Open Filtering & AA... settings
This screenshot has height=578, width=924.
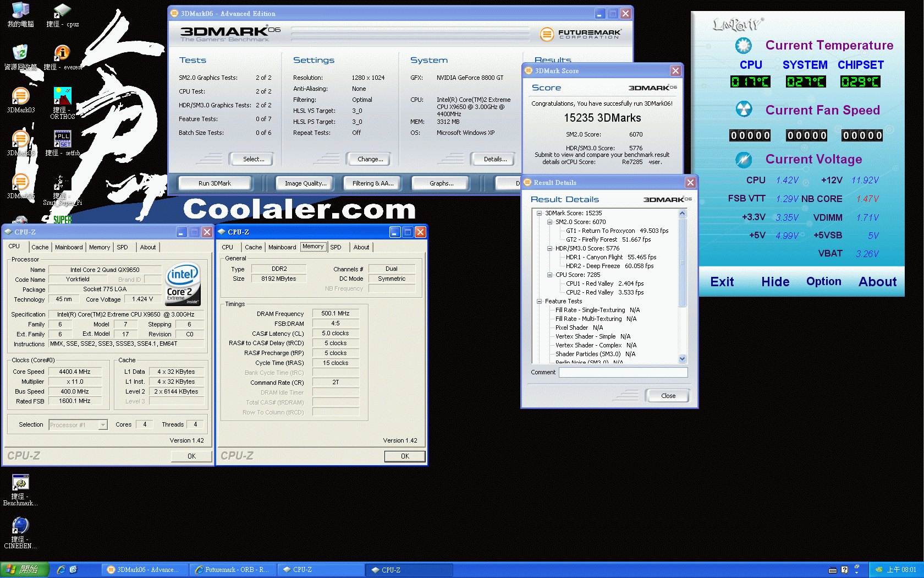coord(373,183)
